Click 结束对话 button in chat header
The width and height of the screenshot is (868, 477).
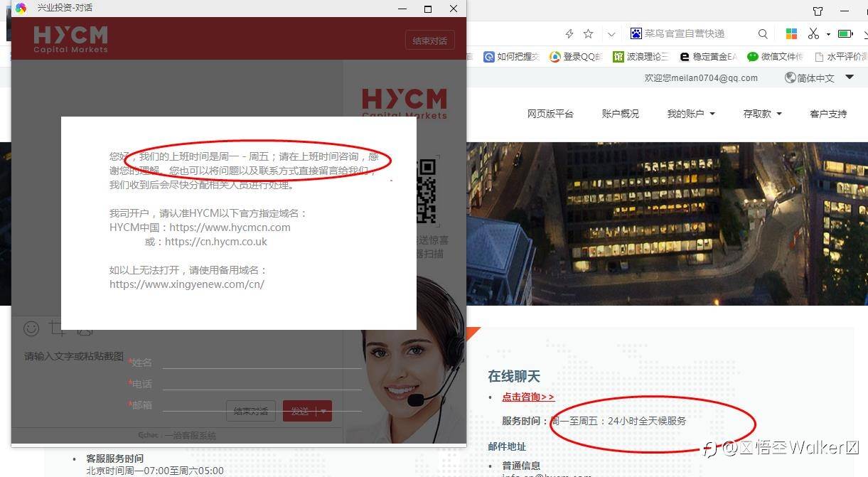tap(429, 41)
